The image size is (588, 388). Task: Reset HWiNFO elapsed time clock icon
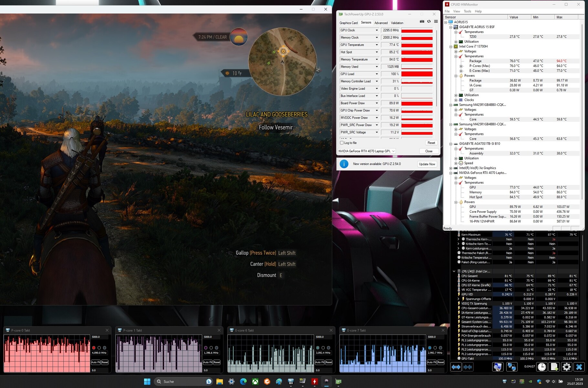pyautogui.click(x=542, y=367)
